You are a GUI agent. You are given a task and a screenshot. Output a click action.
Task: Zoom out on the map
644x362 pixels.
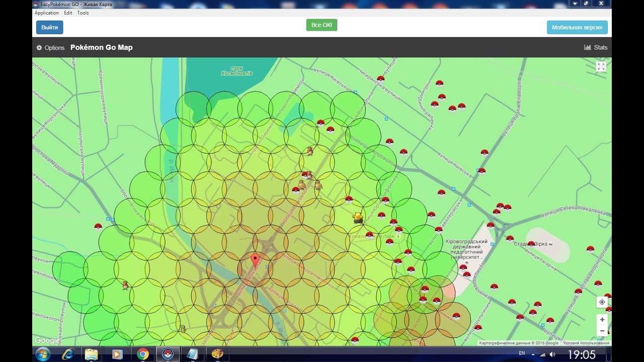(x=602, y=331)
